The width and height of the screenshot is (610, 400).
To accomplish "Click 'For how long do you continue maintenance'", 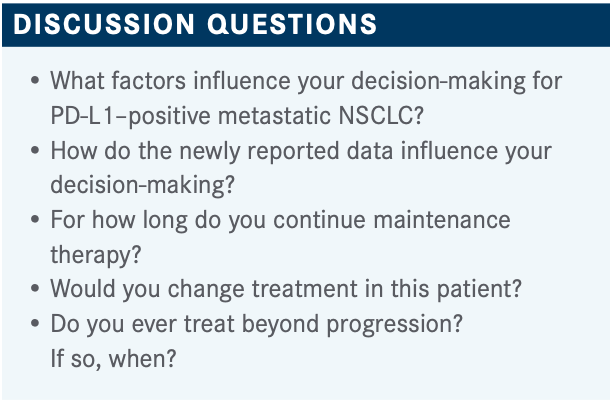I will pyautogui.click(x=280, y=220).
